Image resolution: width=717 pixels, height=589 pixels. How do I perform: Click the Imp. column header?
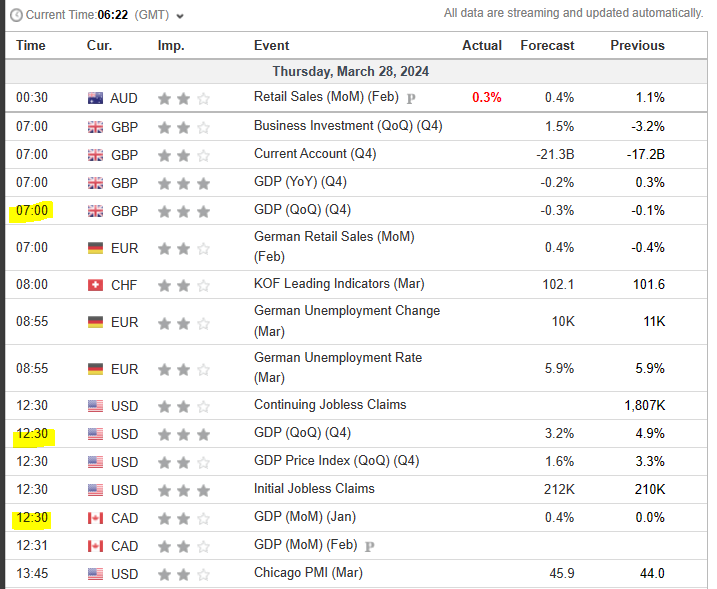coord(171,46)
